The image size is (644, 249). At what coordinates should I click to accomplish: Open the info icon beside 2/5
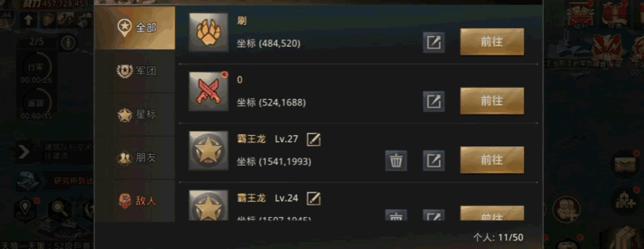point(69,42)
